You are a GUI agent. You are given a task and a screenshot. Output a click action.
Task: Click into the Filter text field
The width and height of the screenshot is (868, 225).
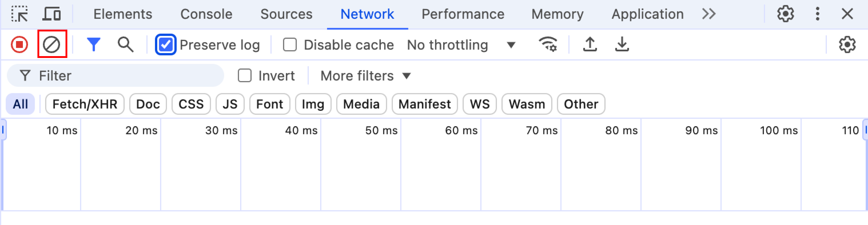pyautogui.click(x=115, y=75)
